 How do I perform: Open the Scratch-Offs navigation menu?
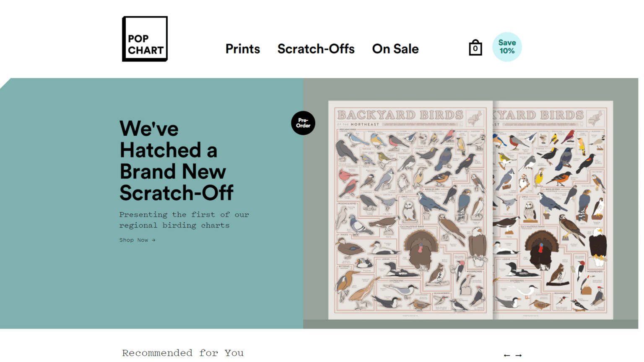click(316, 49)
